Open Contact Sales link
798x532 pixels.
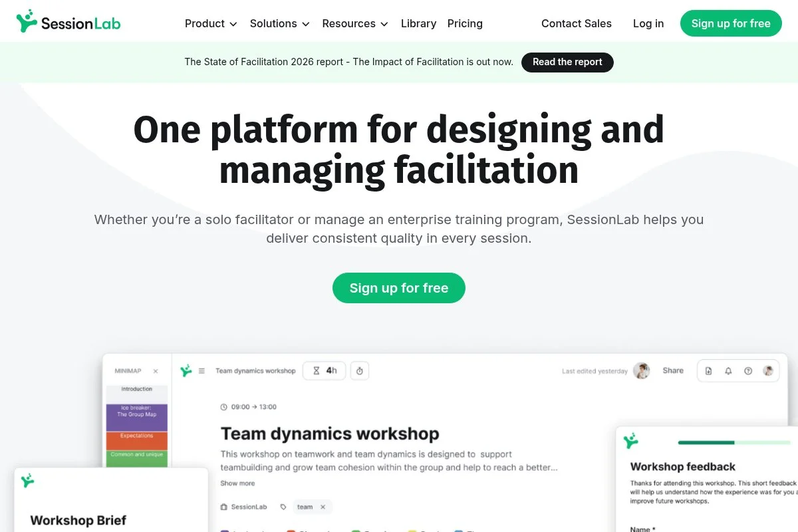(577, 23)
